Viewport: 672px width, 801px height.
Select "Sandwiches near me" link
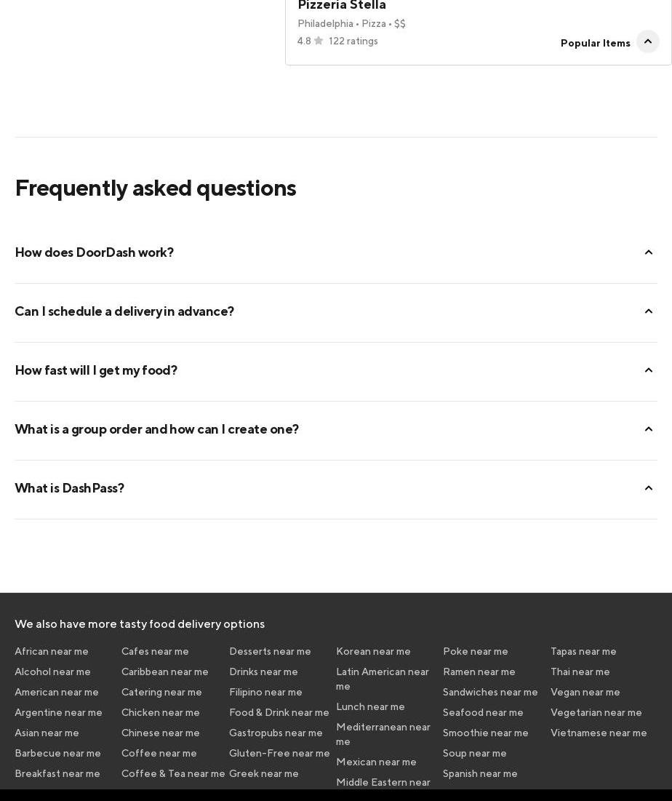490,692
